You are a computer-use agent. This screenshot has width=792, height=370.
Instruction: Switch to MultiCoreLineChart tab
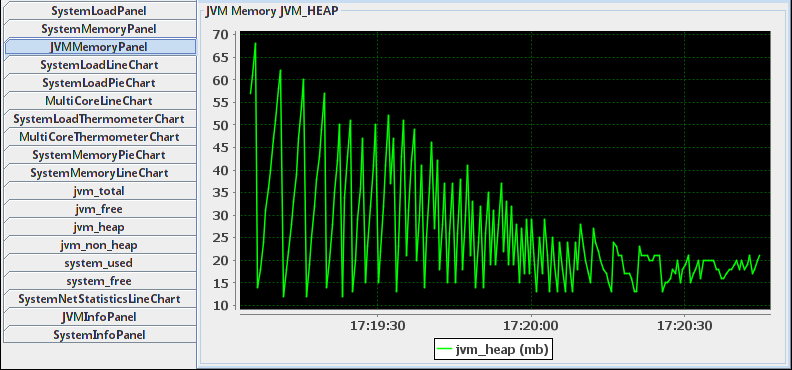point(99,101)
